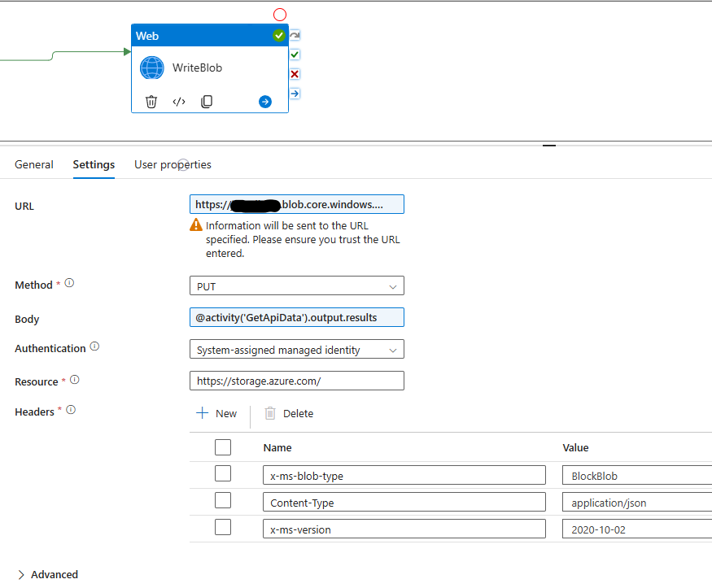
Task: Add a new header with New button
Action: coord(216,413)
